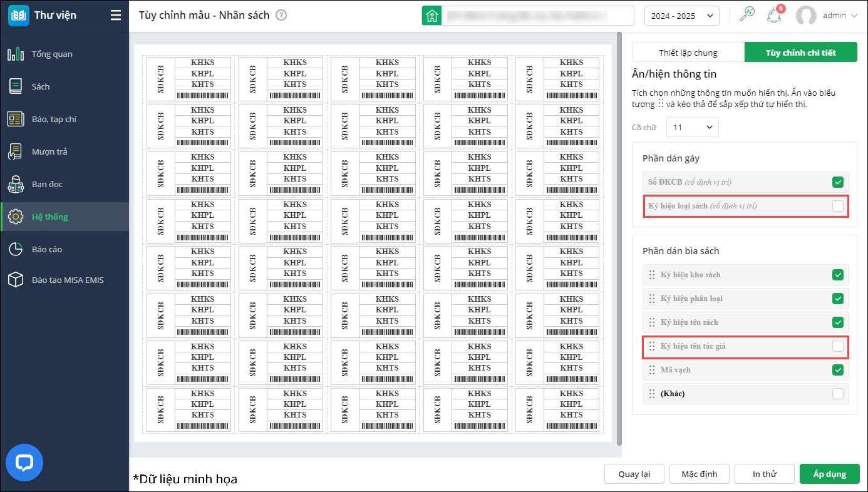
Task: Uncheck Ký hiệu tên sách
Action: [838, 322]
